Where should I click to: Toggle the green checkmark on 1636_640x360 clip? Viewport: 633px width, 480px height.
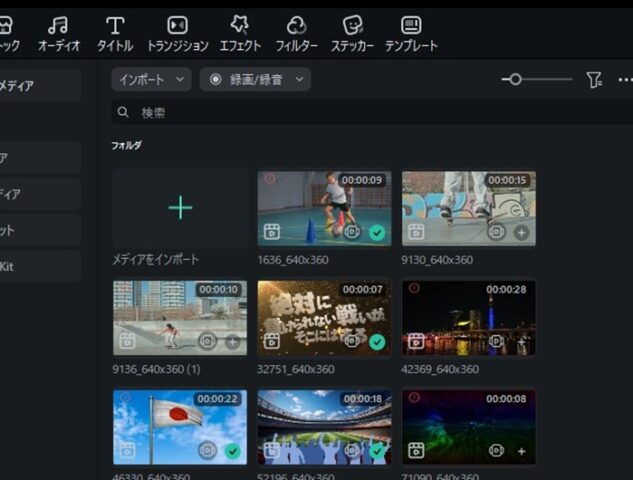pyautogui.click(x=377, y=232)
